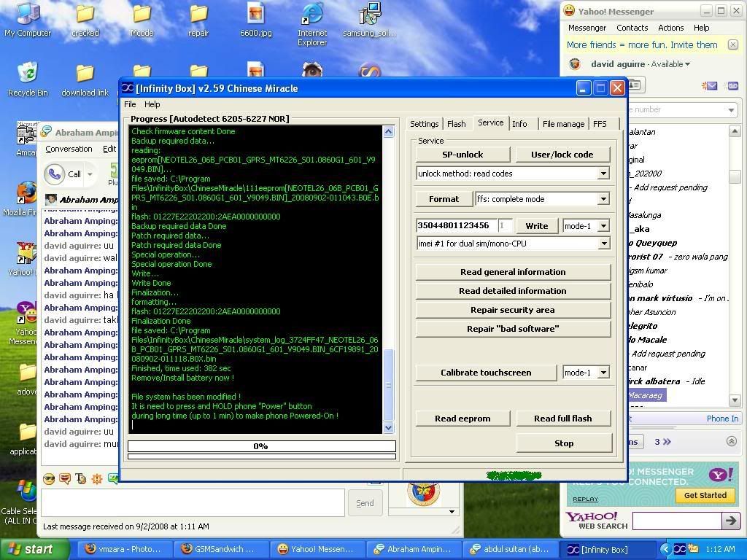Click the 0% progress bar

262,446
